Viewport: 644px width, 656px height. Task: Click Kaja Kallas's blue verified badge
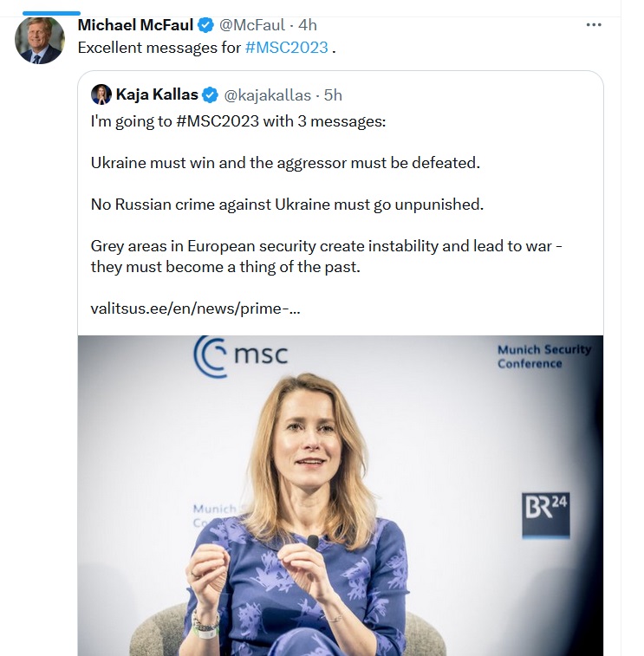[x=211, y=94]
